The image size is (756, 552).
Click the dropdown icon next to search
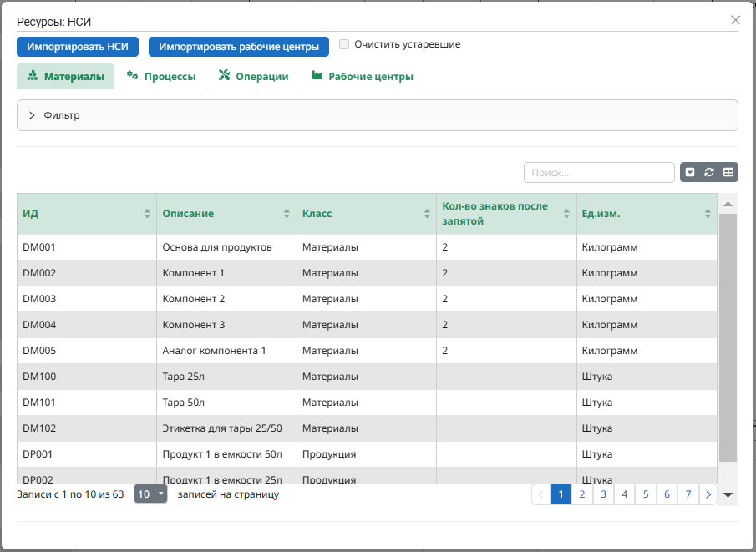click(690, 172)
